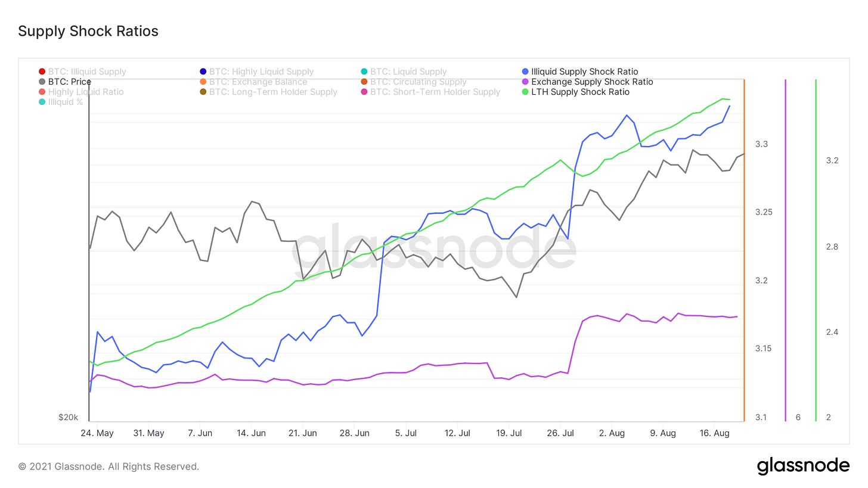Click the 14. Jun x-axis label
868x488 pixels.
pos(251,433)
